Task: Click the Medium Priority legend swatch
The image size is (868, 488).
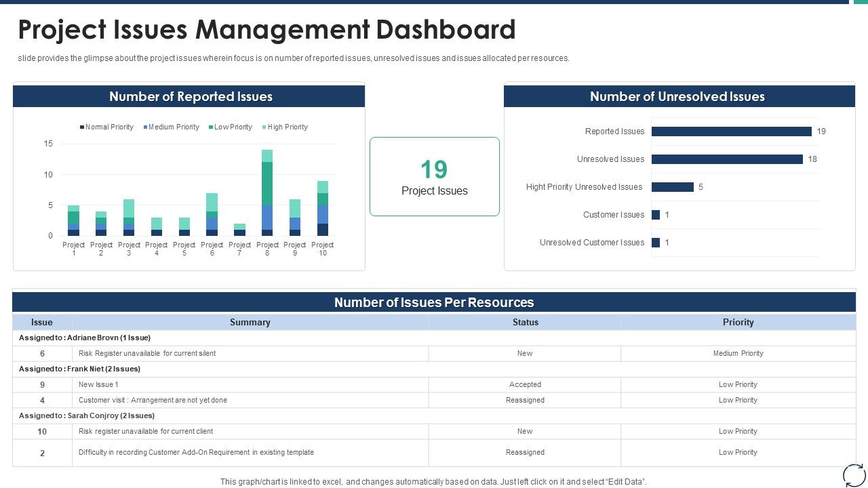Action: 145,127
